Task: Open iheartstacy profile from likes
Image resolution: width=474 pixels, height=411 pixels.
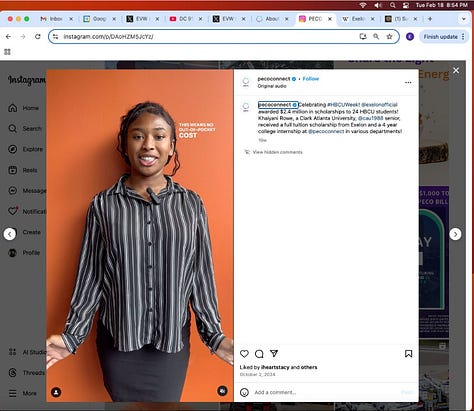Action: coord(275,367)
